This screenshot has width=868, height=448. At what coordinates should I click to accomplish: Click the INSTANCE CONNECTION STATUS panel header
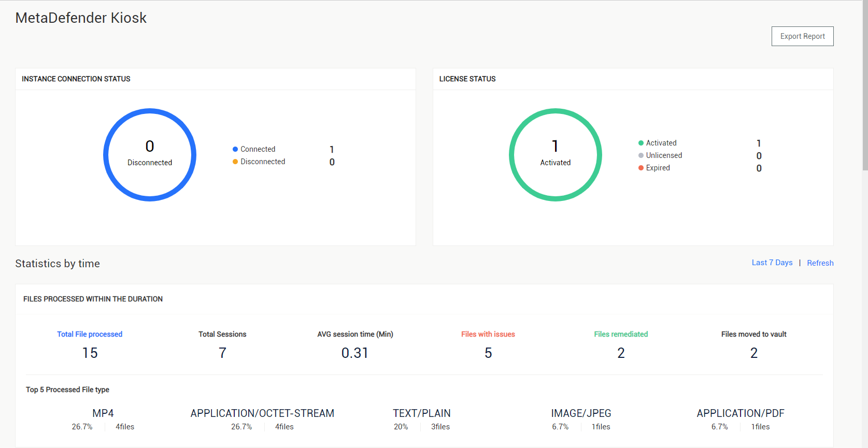76,79
